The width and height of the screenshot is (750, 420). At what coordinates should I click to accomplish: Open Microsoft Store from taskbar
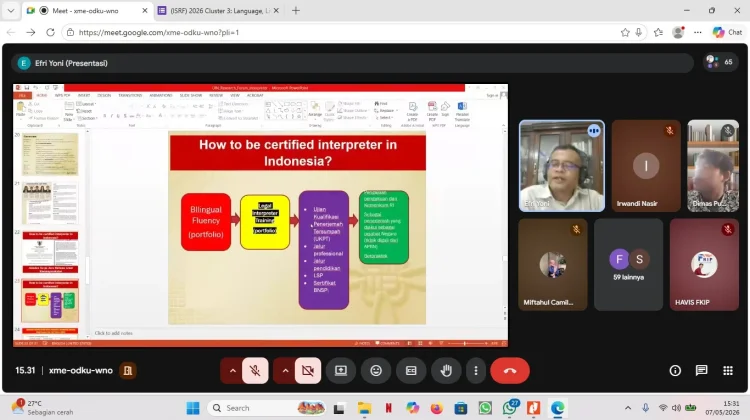point(461,408)
